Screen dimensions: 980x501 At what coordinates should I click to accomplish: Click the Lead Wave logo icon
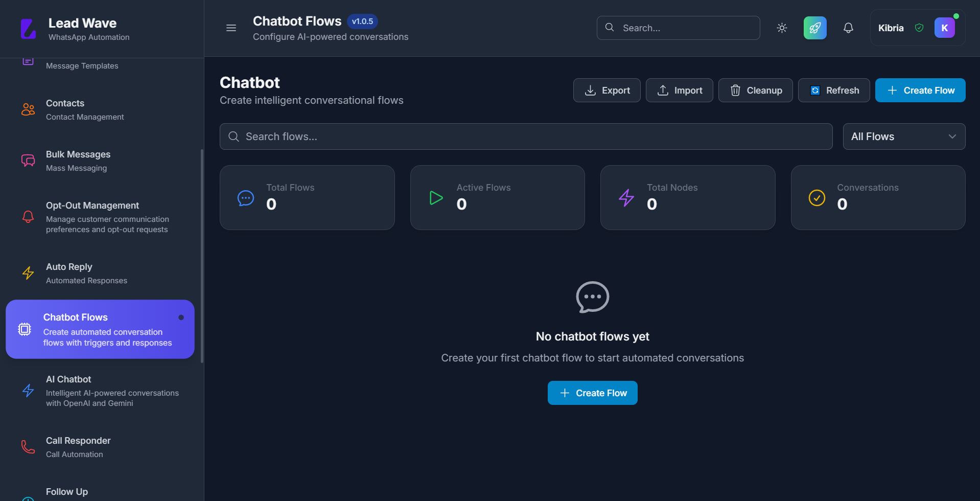click(x=28, y=29)
